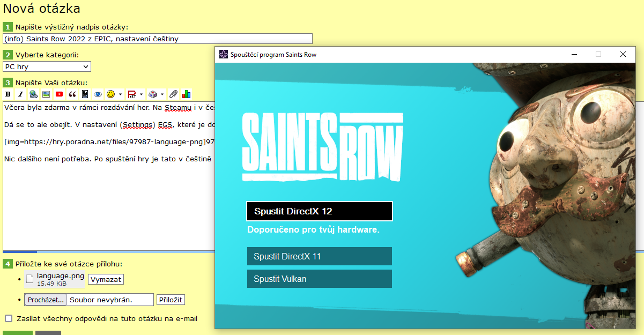Choose Spustit DirectX 11 option

pos(320,256)
